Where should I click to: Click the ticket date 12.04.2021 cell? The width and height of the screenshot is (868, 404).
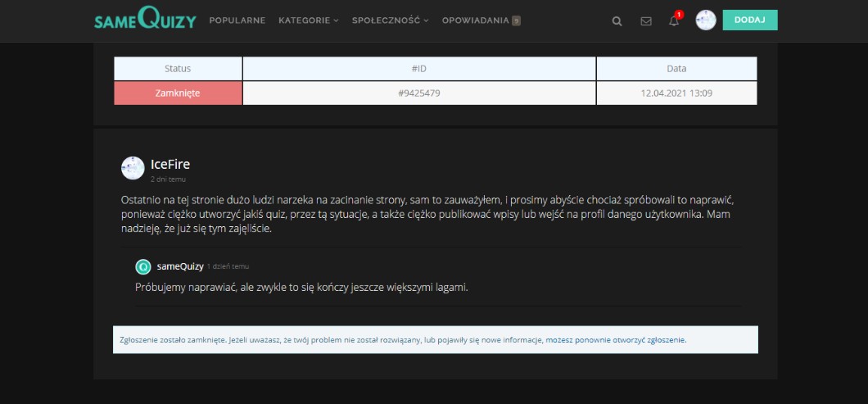tap(676, 93)
